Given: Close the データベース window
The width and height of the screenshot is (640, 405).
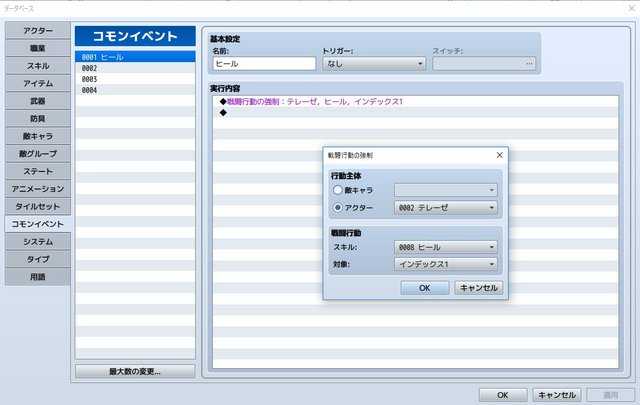Looking at the screenshot, I should point(631,8).
